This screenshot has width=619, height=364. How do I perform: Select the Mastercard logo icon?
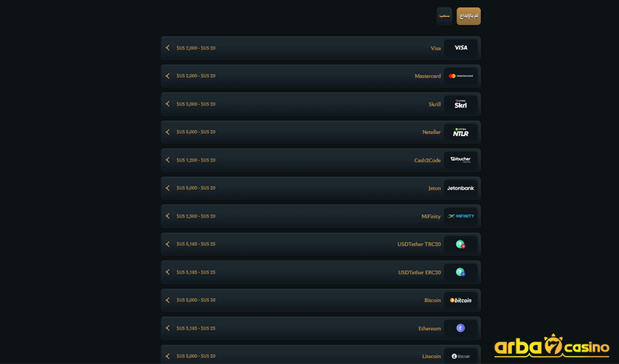coord(460,76)
